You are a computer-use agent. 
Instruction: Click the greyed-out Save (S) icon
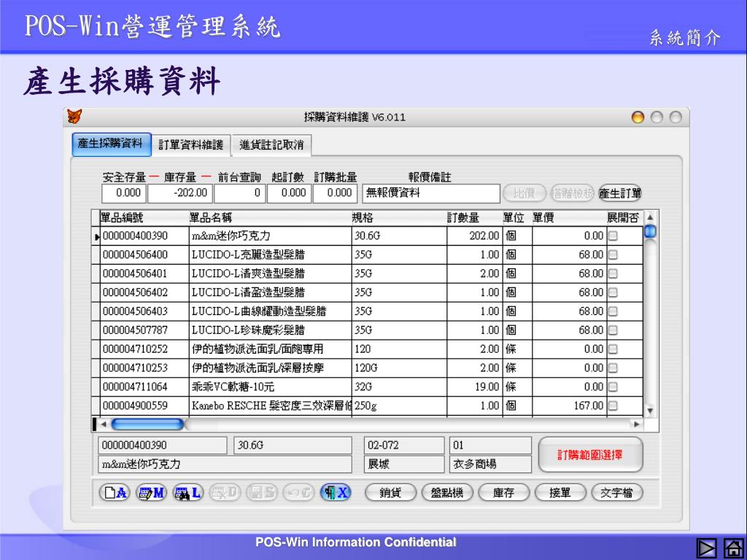point(262,492)
